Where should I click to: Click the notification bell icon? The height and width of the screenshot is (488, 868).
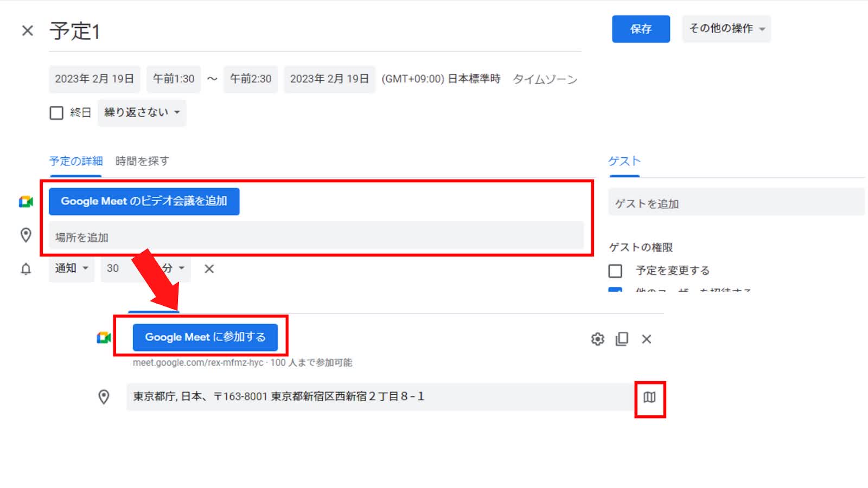tap(25, 269)
